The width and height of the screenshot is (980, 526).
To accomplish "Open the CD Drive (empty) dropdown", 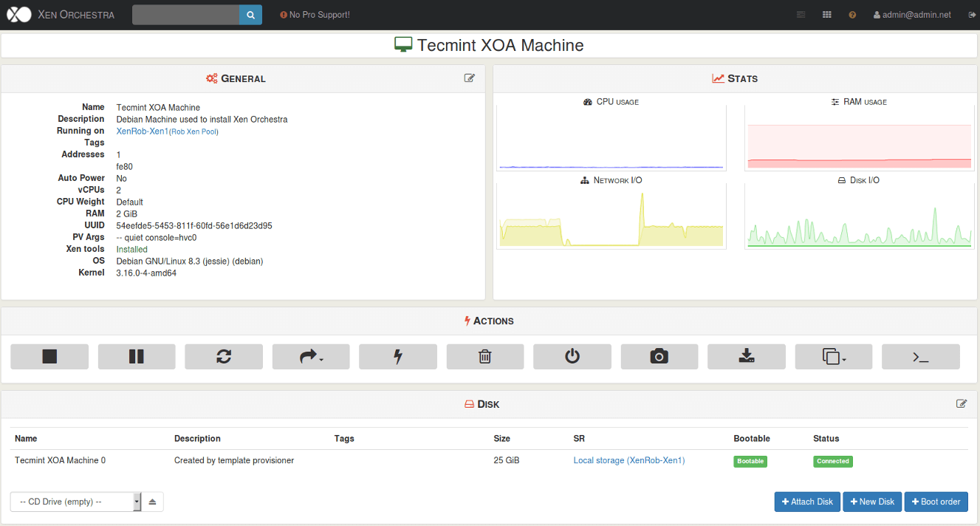I will [x=75, y=502].
